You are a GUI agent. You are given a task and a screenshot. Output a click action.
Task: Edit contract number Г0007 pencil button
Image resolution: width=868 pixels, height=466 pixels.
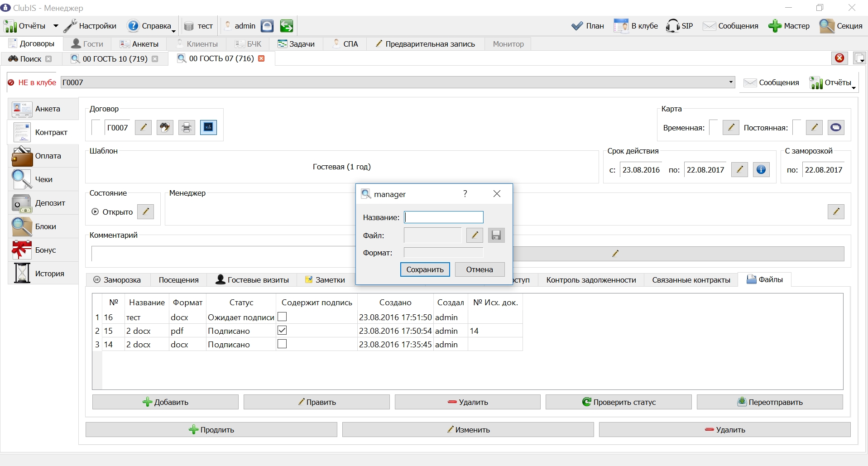coord(143,127)
